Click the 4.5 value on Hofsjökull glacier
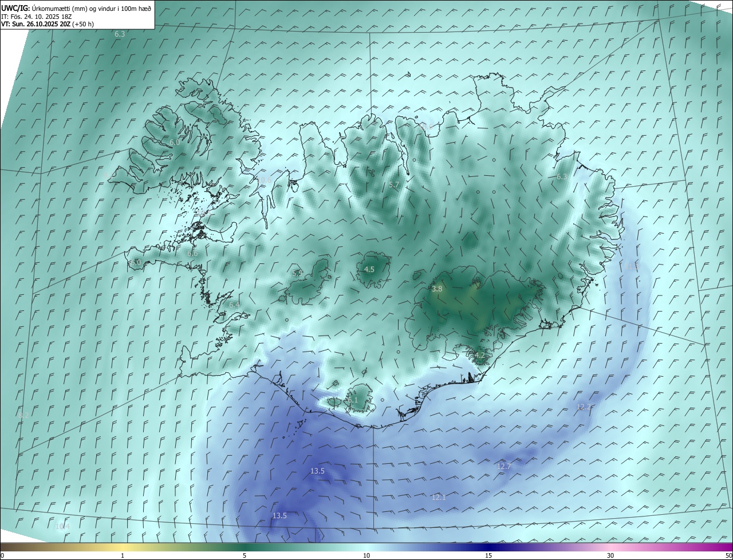The width and height of the screenshot is (733, 560). pyautogui.click(x=369, y=269)
